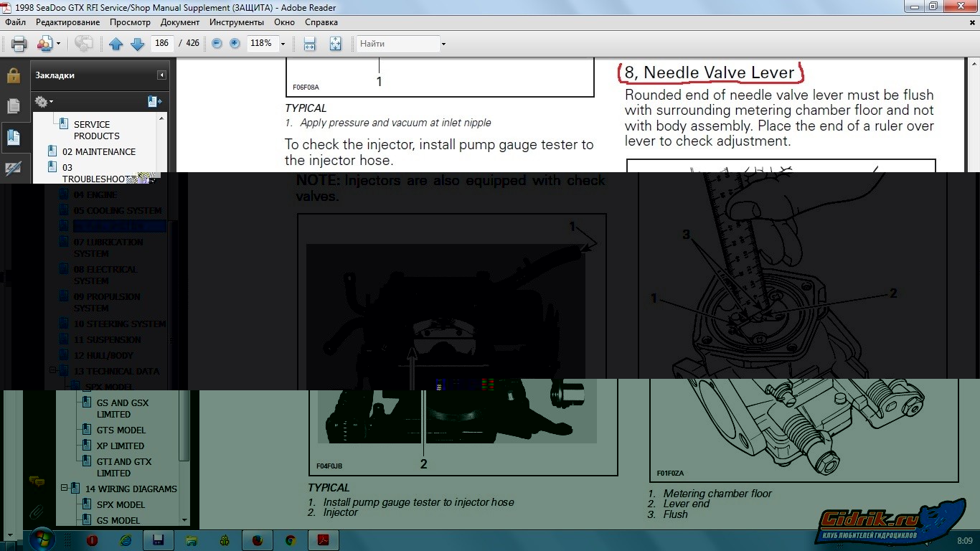Go to next page using down arrow
Image resolution: width=980 pixels, height=551 pixels.
(138, 44)
